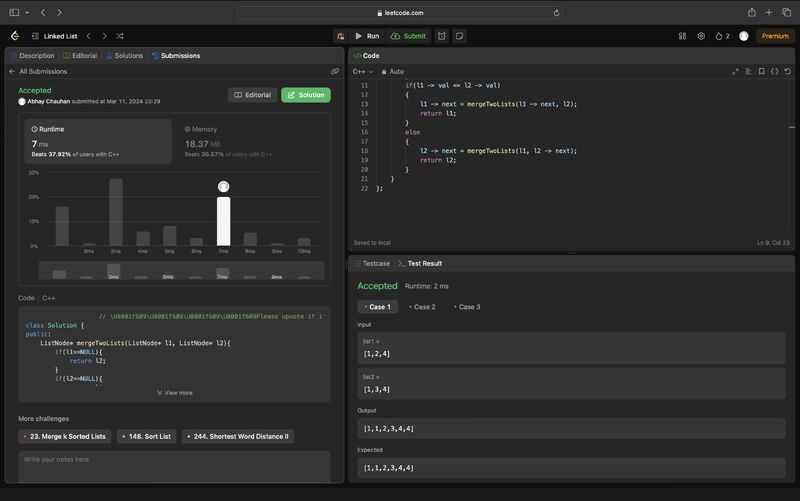Switch to Case 2 test case
800x501 pixels.
click(421, 307)
